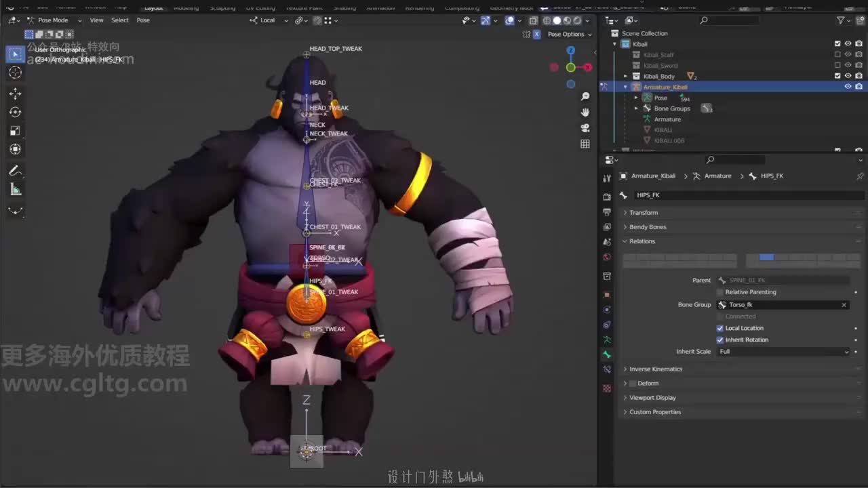
Task: Switch orthographic/perspective with the grid icon
Action: [585, 144]
